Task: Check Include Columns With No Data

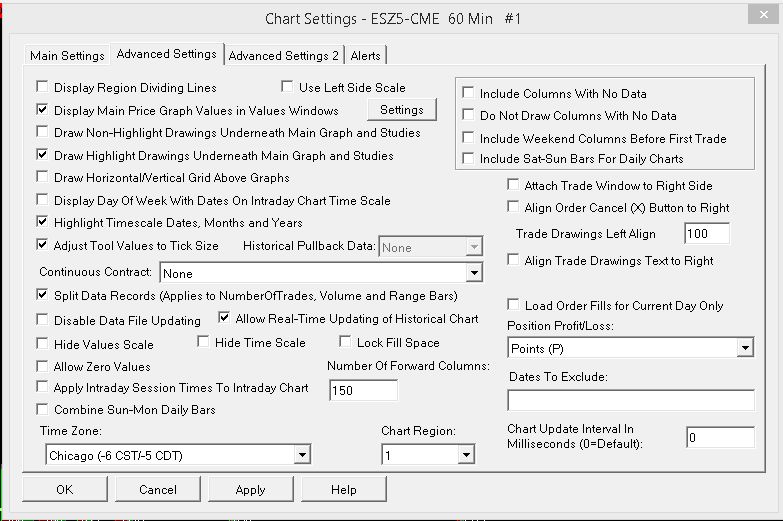Action: click(468, 92)
